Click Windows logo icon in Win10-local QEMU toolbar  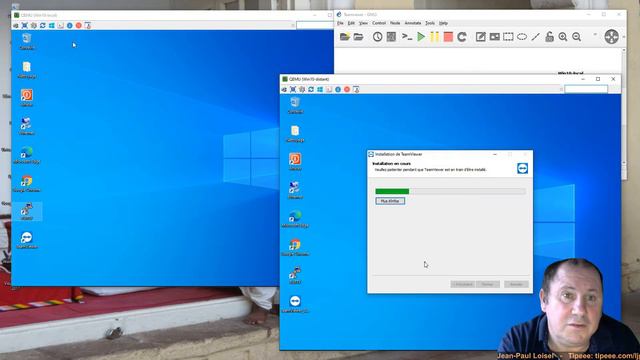(52, 25)
